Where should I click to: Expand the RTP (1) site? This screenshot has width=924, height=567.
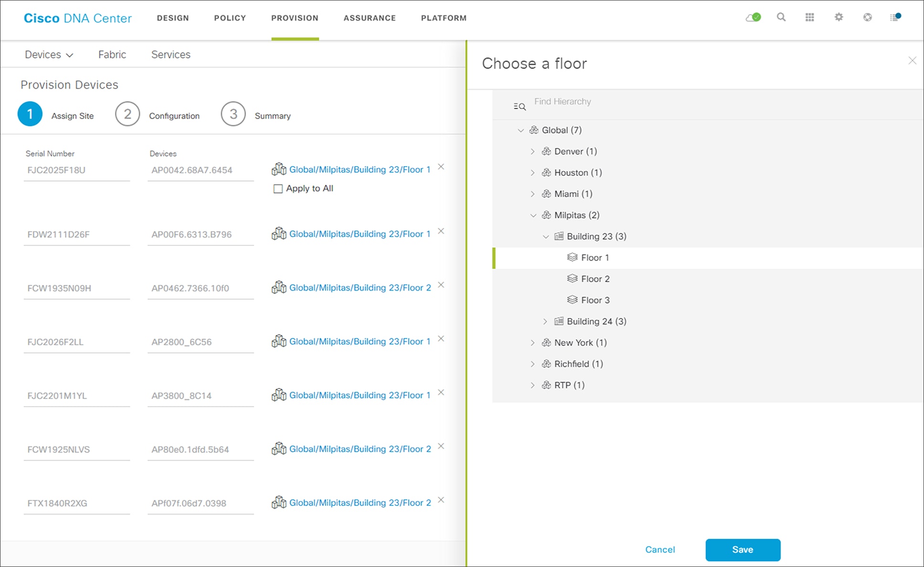pos(533,385)
